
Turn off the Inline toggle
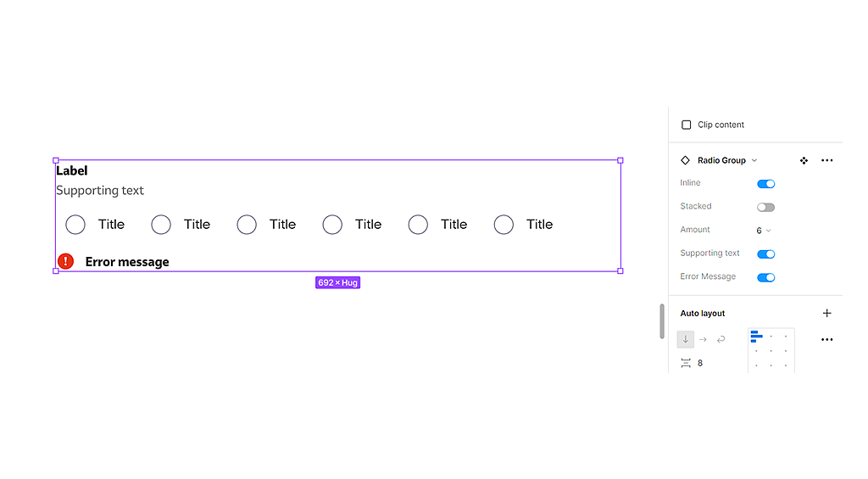pyautogui.click(x=765, y=183)
